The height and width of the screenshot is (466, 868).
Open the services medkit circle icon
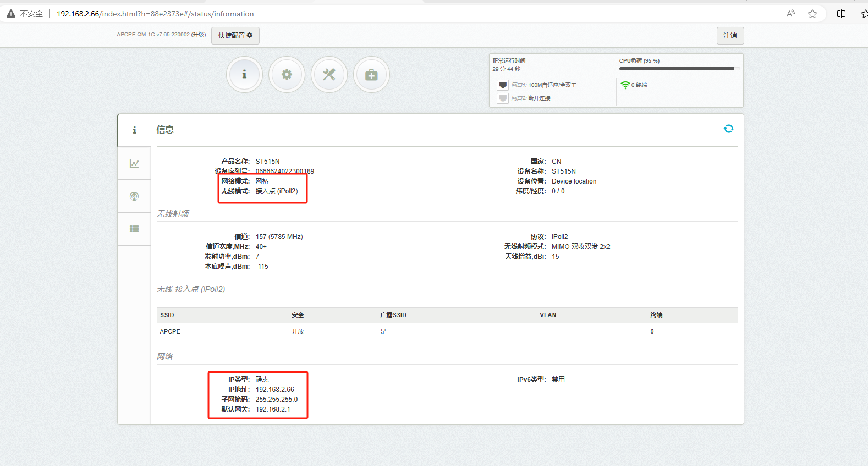(x=371, y=74)
